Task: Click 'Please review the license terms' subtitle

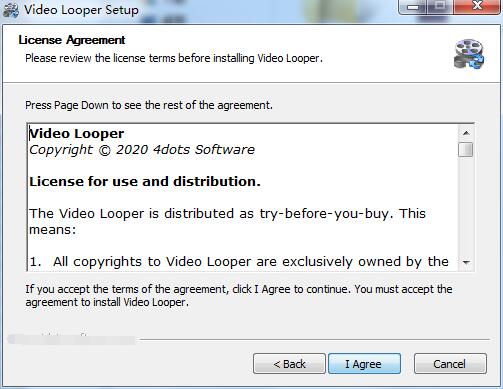Action: tap(174, 58)
